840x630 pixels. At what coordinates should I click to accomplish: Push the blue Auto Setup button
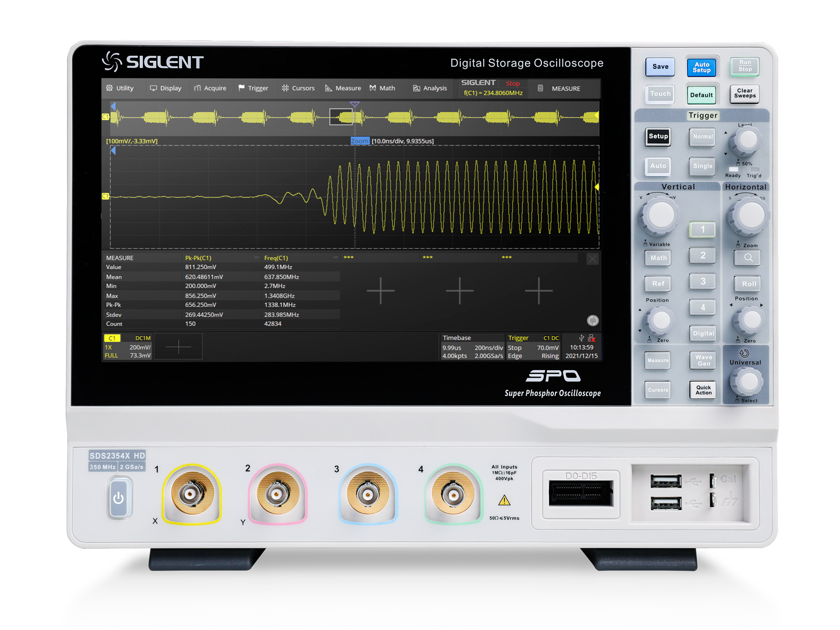pyautogui.click(x=701, y=67)
